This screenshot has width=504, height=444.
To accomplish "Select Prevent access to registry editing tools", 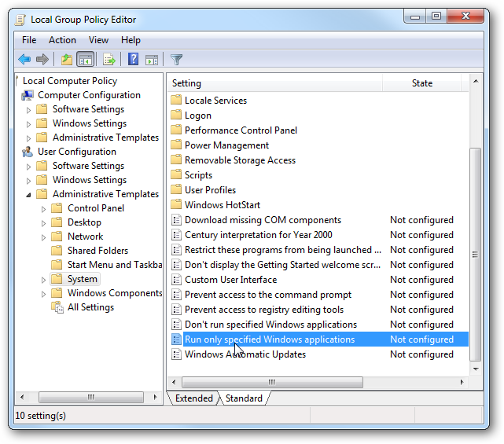I will click(x=264, y=310).
